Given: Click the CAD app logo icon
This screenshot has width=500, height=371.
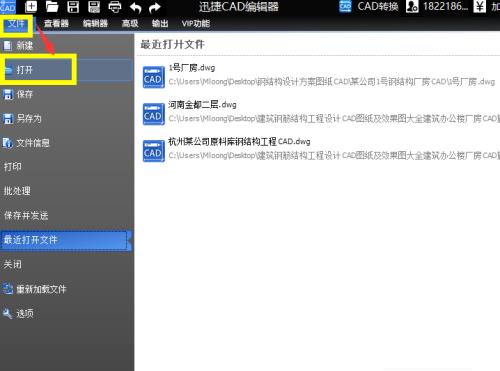Looking at the screenshot, I should pos(8,6).
